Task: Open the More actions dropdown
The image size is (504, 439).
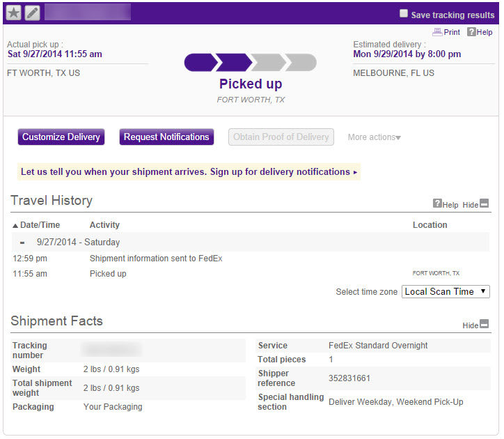Action: (374, 137)
